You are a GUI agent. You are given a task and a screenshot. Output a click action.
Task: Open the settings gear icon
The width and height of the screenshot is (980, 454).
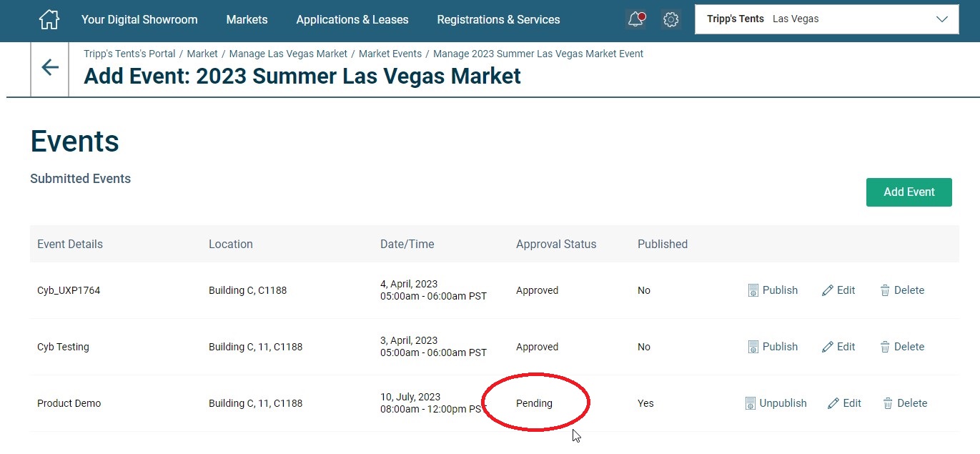click(670, 19)
